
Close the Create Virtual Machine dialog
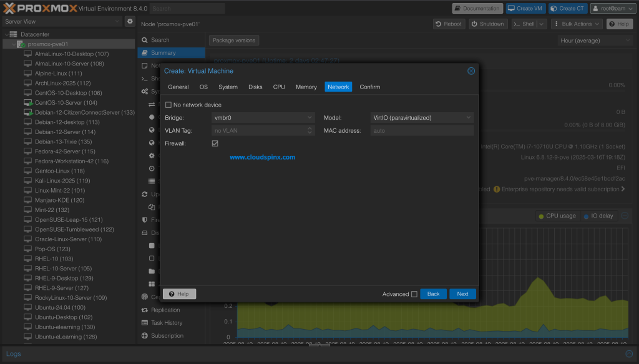coord(471,71)
